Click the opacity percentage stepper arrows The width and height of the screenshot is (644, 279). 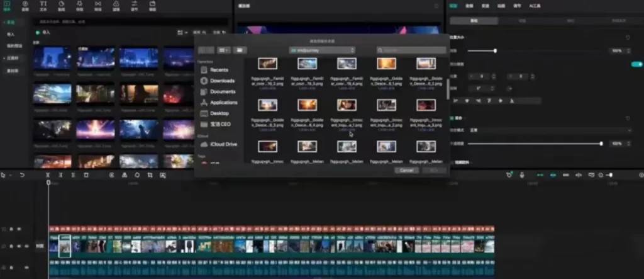(x=629, y=144)
